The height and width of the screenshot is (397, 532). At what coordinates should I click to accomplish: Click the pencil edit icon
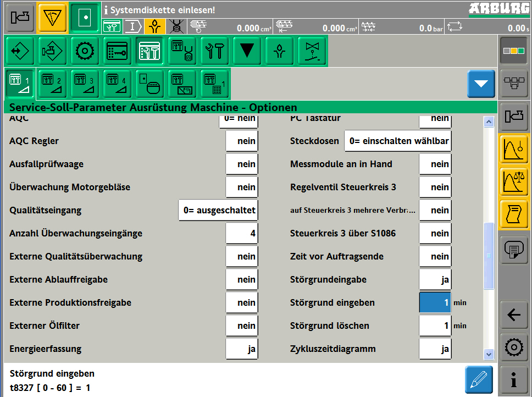478,380
